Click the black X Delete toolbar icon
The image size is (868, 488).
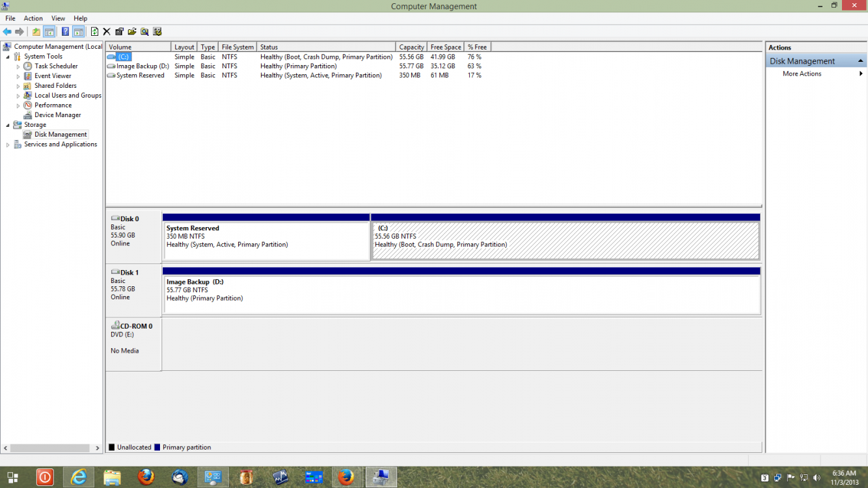pyautogui.click(x=107, y=31)
